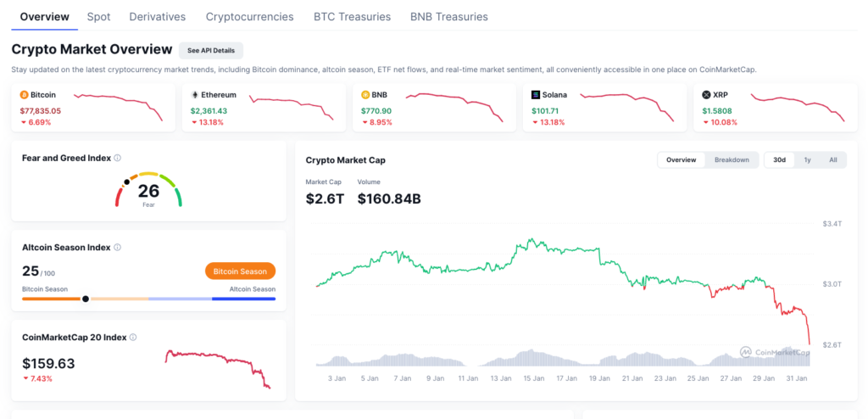Open CoinMarketCap 20 Index info icon
868x419 pixels.
(133, 338)
